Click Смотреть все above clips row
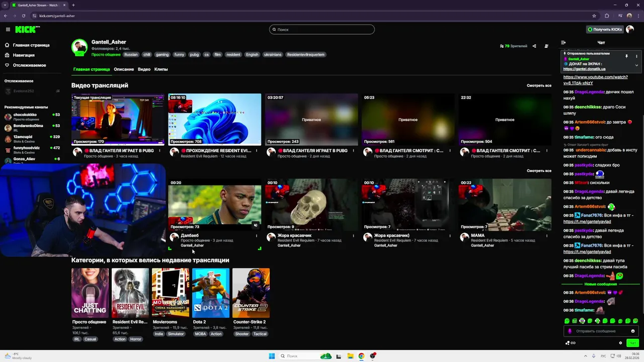The image size is (644, 362). point(539,171)
